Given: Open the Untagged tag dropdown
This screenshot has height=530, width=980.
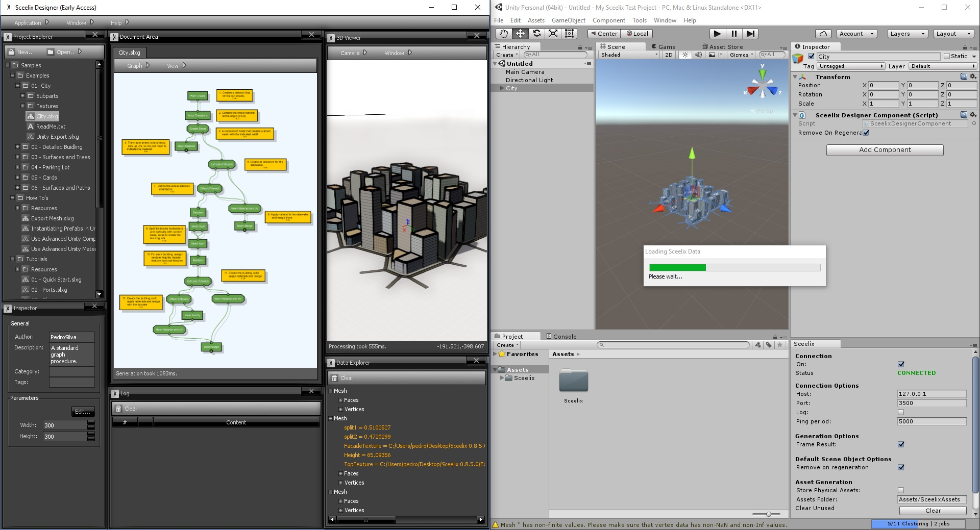Looking at the screenshot, I should pos(851,66).
